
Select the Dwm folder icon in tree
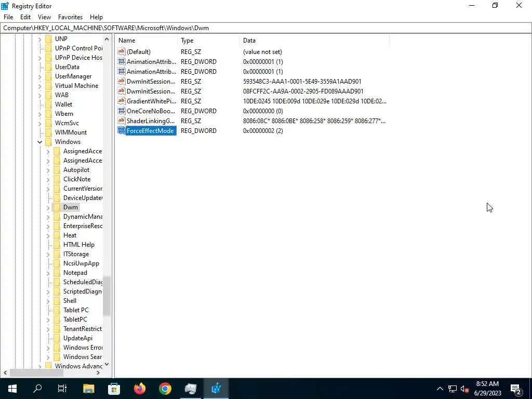[x=57, y=207]
